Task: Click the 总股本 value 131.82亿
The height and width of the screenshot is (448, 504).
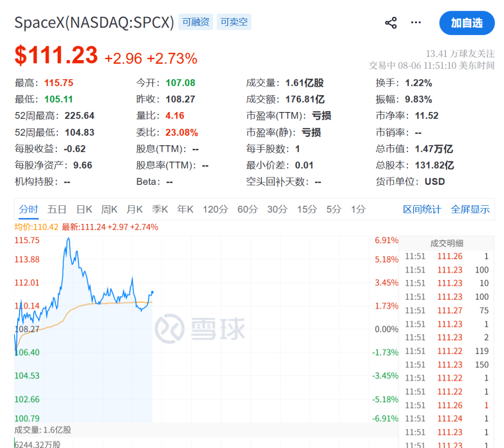Action: [434, 165]
